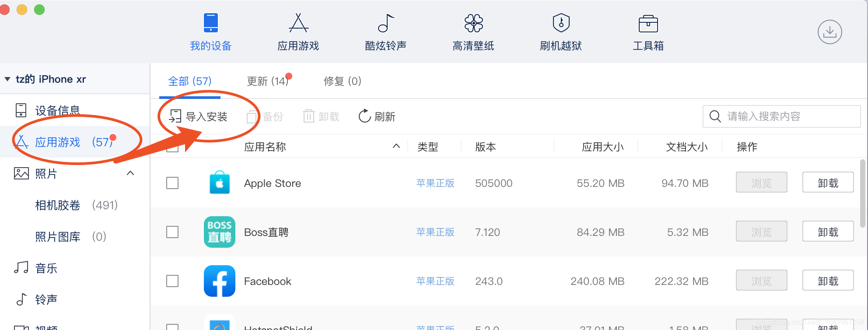868x330 pixels.
Task: Click 苹果正版 link for Boss直聘
Action: point(435,232)
